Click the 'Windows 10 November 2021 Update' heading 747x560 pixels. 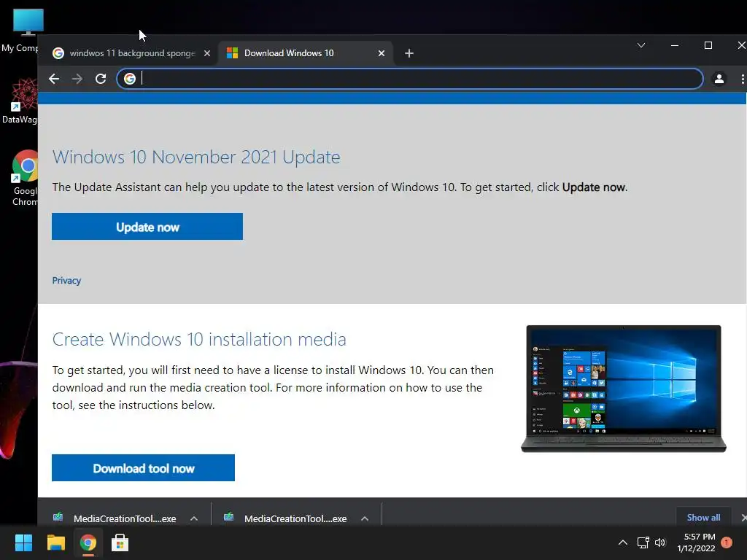(196, 157)
